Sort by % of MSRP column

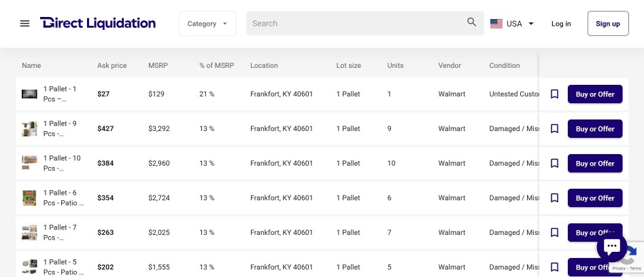point(216,66)
